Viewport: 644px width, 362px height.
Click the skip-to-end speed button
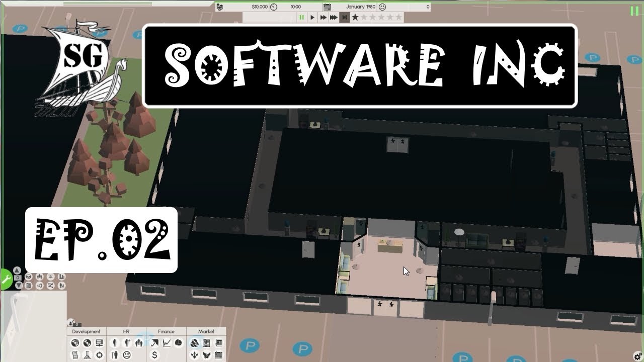(344, 17)
